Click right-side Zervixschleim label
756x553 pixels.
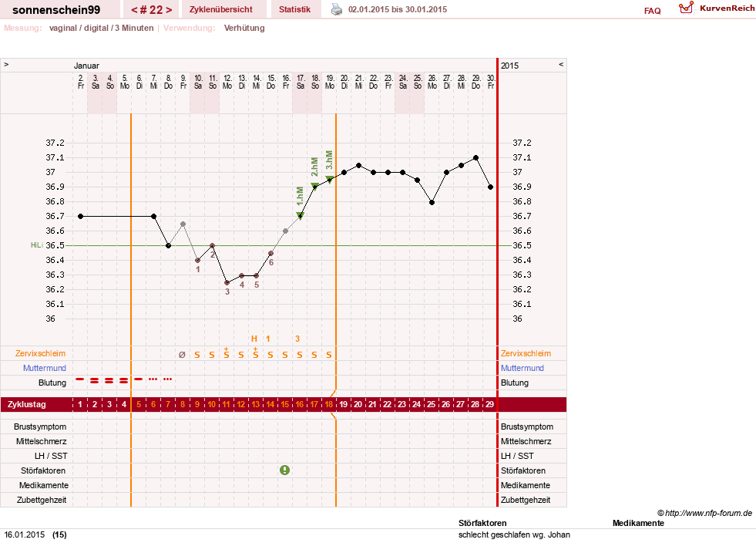click(526, 353)
